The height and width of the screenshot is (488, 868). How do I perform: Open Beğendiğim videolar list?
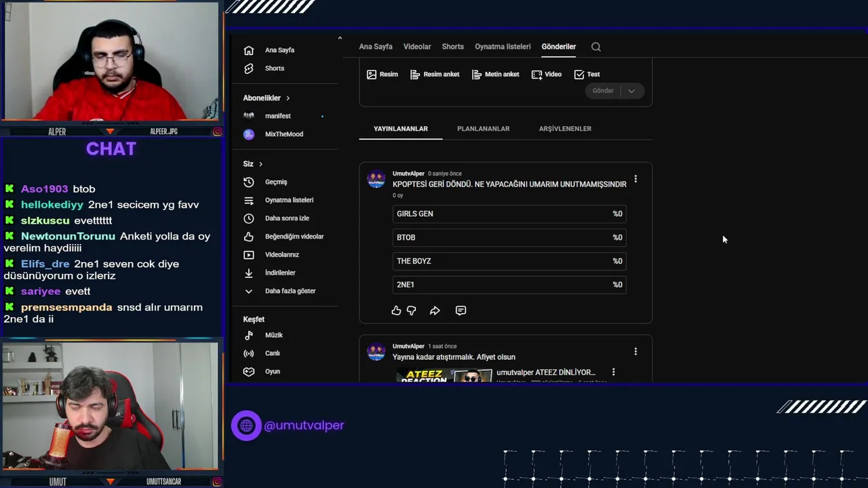[x=294, y=237]
